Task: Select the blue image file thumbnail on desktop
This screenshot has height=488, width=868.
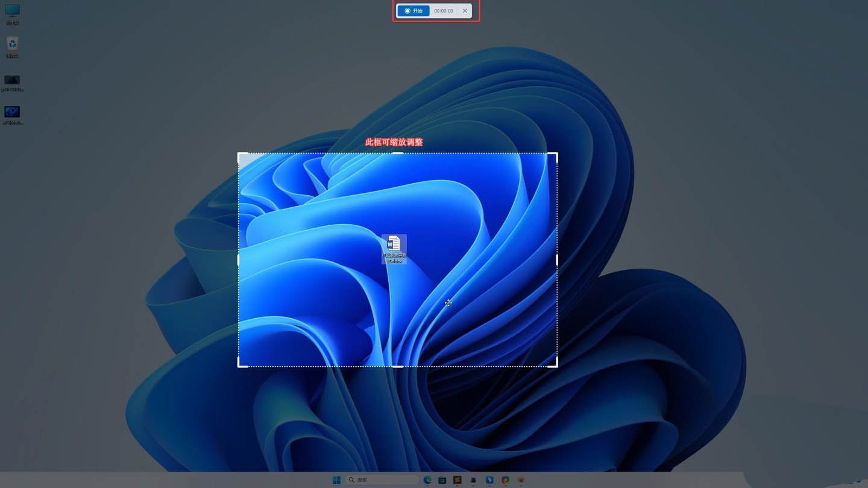Action: pyautogui.click(x=12, y=114)
